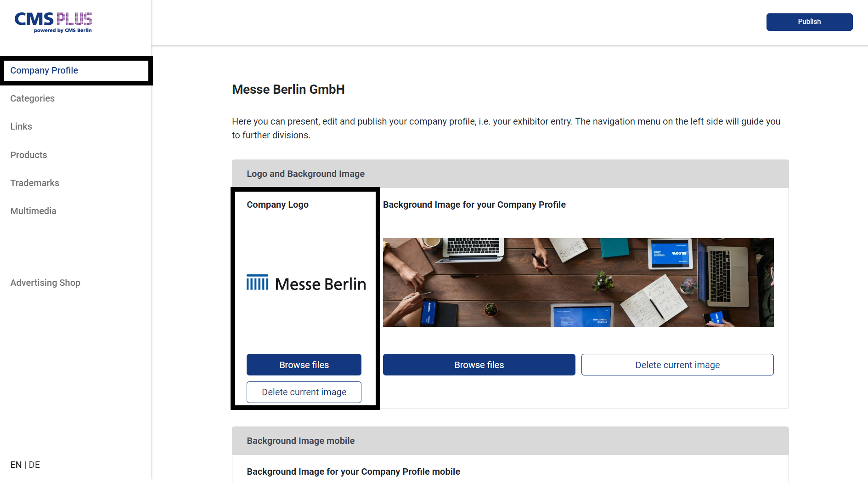Navigate to Multimedia

[33, 211]
